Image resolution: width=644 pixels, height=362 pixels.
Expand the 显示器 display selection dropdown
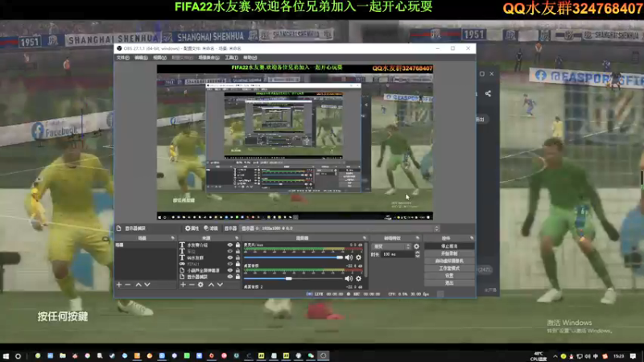[x=341, y=228]
